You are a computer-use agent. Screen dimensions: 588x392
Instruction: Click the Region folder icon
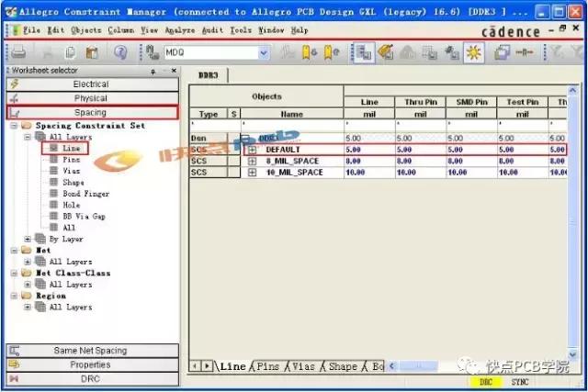tap(27, 296)
